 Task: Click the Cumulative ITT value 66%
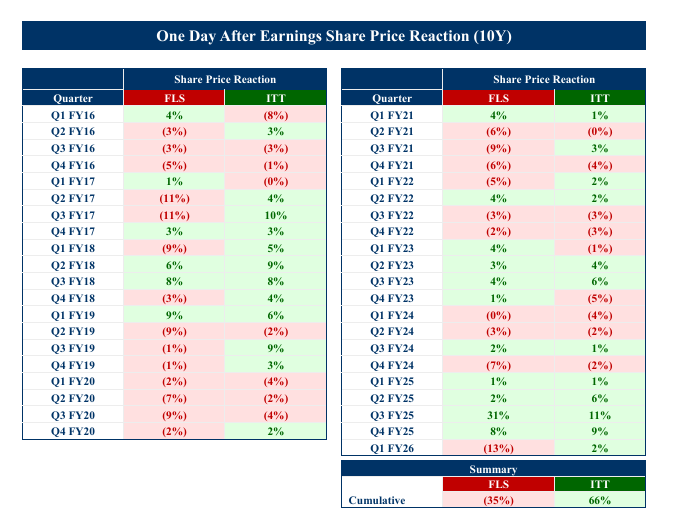tap(600, 500)
